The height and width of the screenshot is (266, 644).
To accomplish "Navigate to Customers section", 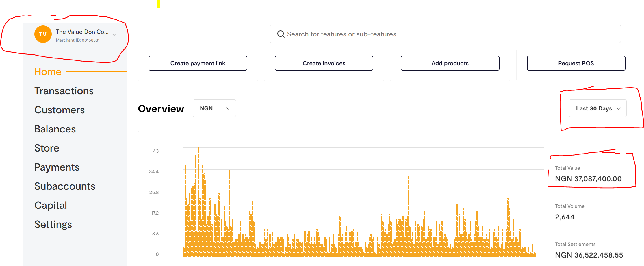I will (x=59, y=110).
